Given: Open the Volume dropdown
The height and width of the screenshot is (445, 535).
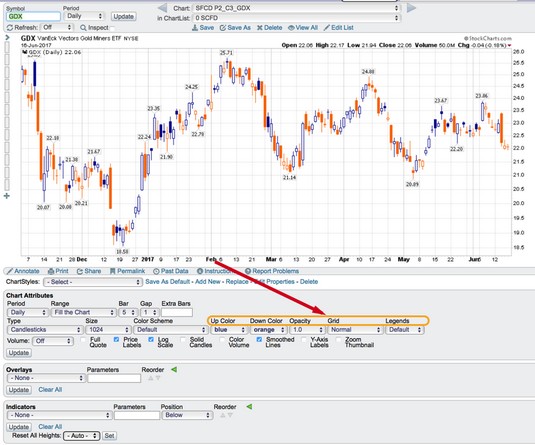Looking at the screenshot, I should (x=53, y=341).
